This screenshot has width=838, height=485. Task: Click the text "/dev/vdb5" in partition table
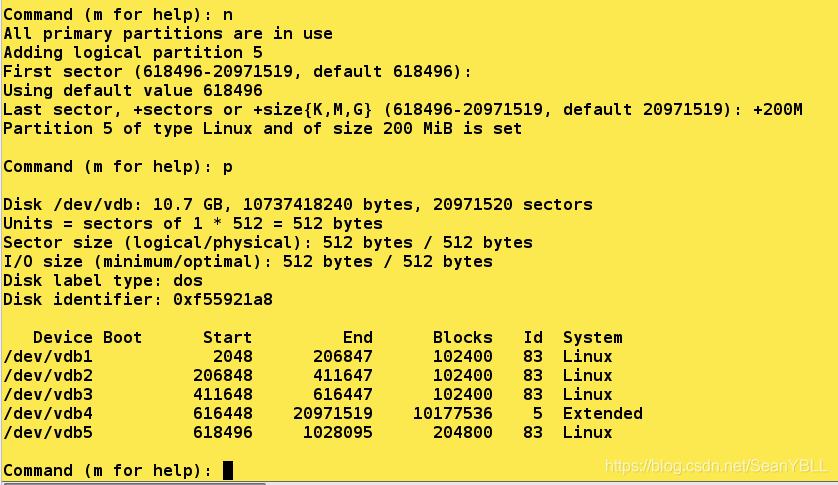click(x=48, y=433)
